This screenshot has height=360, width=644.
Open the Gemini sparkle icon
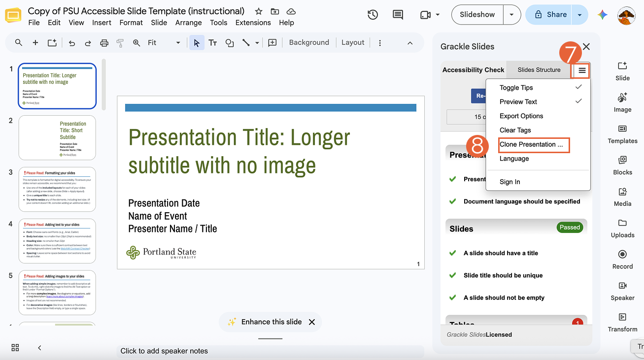pyautogui.click(x=603, y=15)
